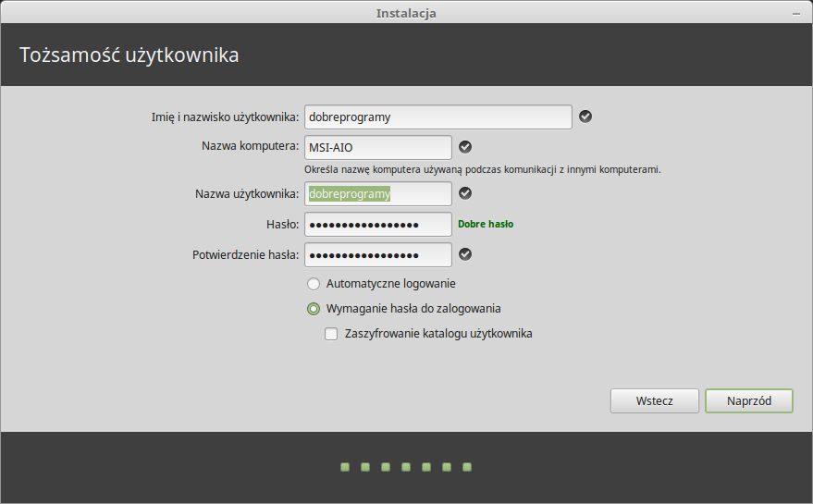
Task: Select Wymaganie hasła do zalogowania option
Action: 314,309
